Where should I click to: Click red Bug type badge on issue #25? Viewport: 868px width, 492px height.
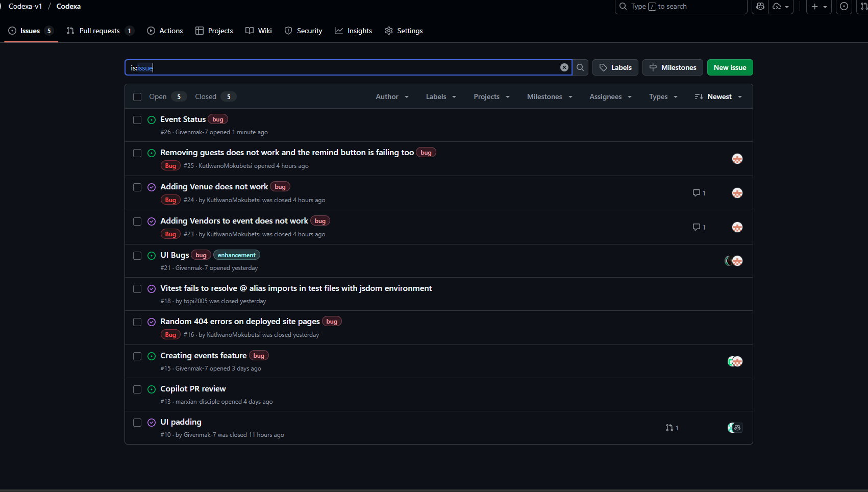[170, 165]
